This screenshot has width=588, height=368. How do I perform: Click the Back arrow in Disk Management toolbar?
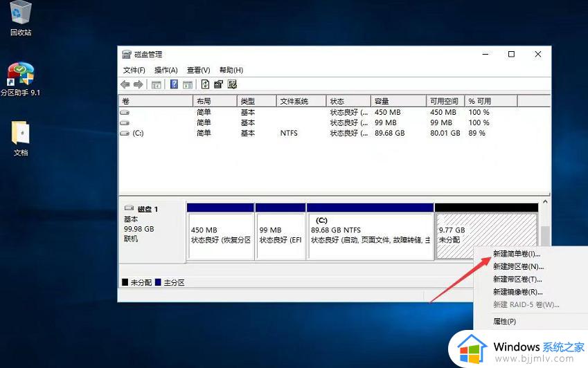click(125, 84)
